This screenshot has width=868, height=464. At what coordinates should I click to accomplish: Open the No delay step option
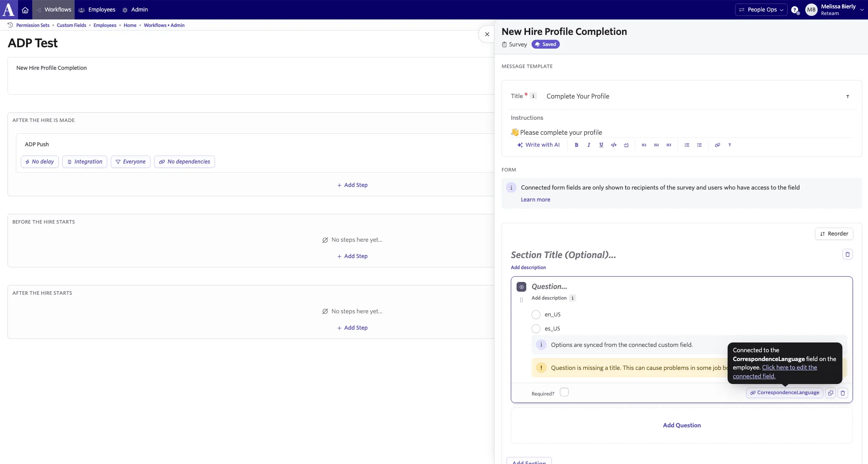[x=39, y=162]
